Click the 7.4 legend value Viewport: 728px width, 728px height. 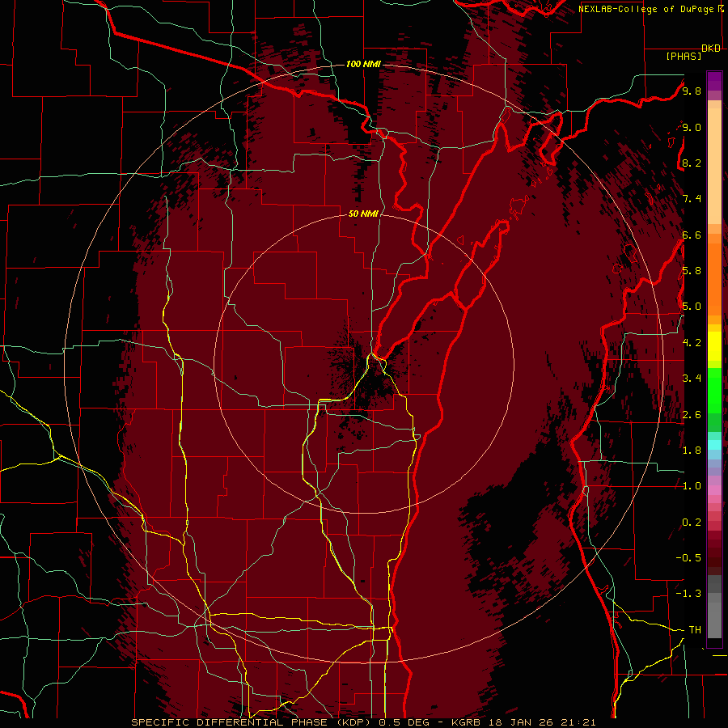pyautogui.click(x=692, y=199)
